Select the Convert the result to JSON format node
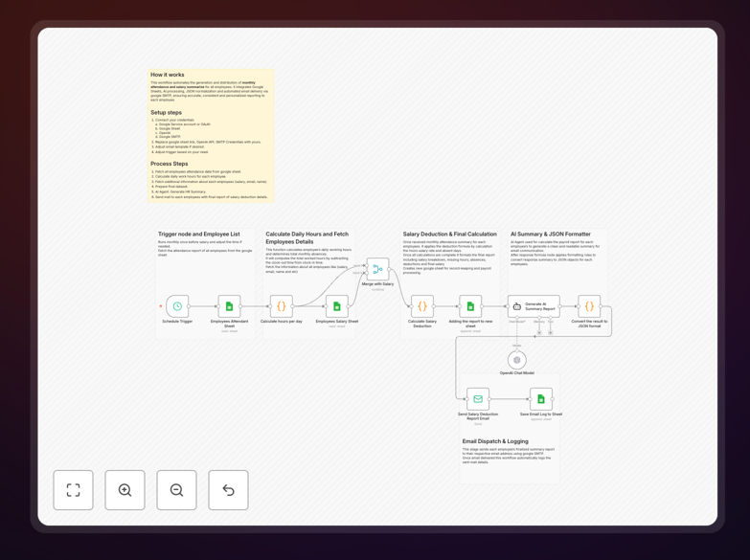 click(589, 306)
